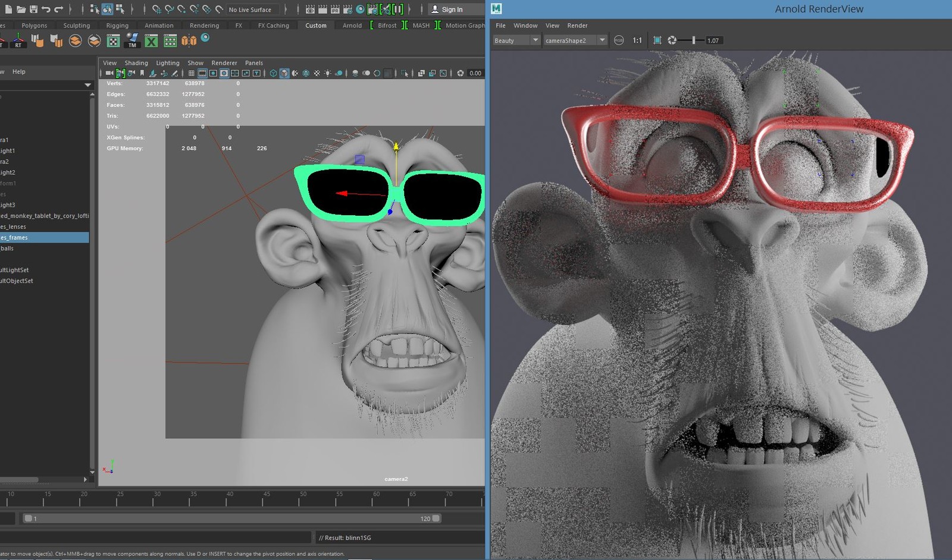
Task: Click viewport exposure value field 0.00
Action: click(x=475, y=73)
